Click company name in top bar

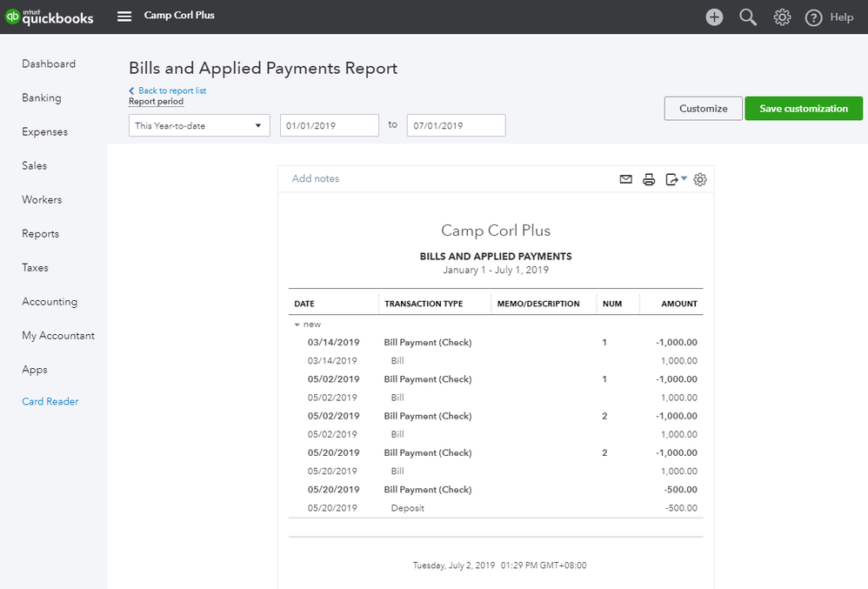pyautogui.click(x=179, y=16)
